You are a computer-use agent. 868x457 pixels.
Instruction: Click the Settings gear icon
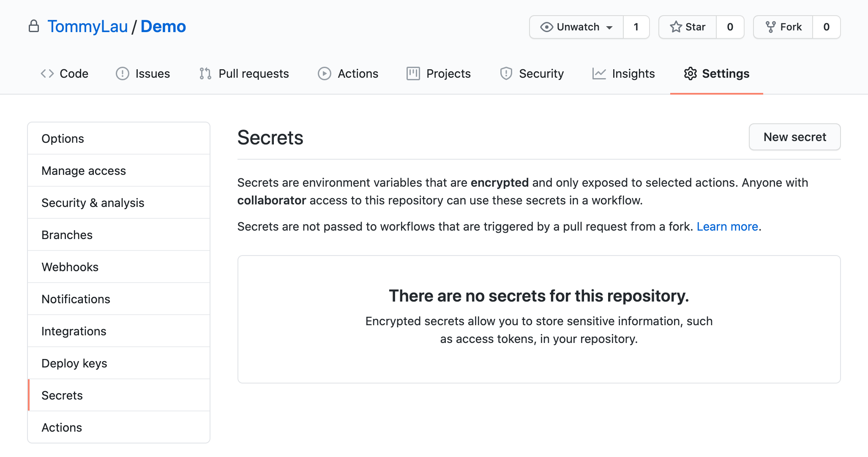click(690, 73)
